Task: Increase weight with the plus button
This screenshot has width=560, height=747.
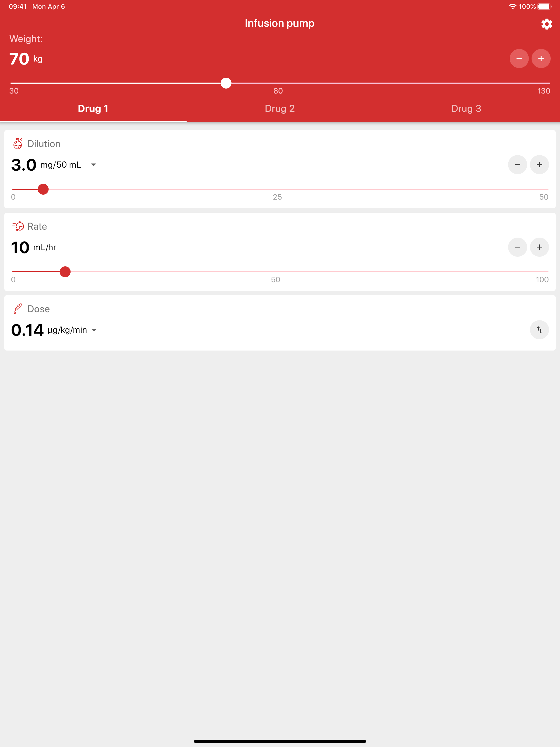Action: pos(541,59)
